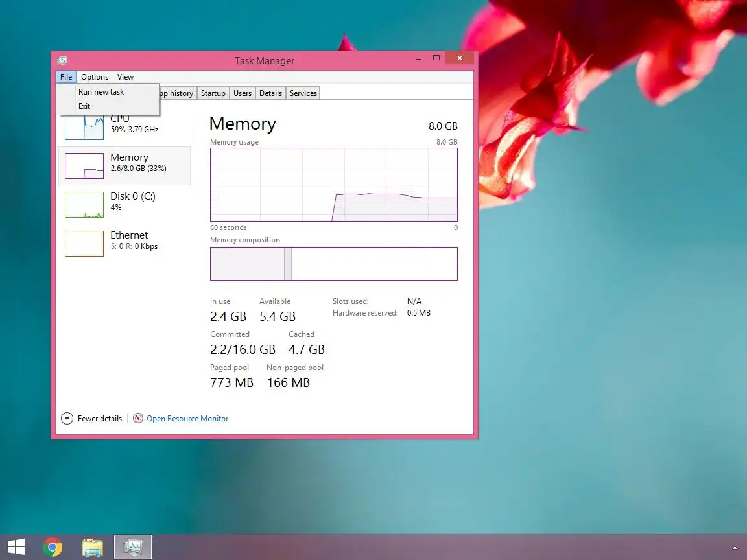Maximize the Task Manager window
This screenshot has height=560, width=747.
pyautogui.click(x=436, y=58)
